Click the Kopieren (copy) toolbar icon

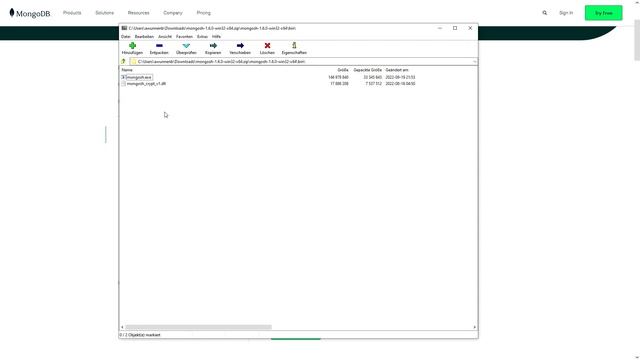213,46
